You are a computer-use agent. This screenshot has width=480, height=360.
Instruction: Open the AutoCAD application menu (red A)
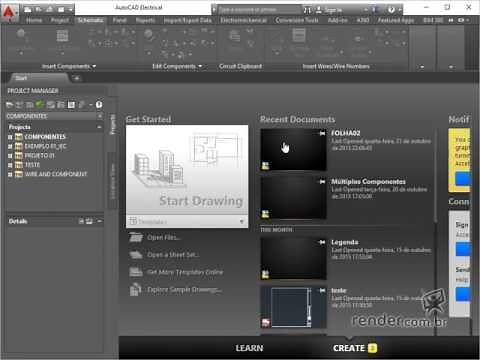(x=9, y=12)
